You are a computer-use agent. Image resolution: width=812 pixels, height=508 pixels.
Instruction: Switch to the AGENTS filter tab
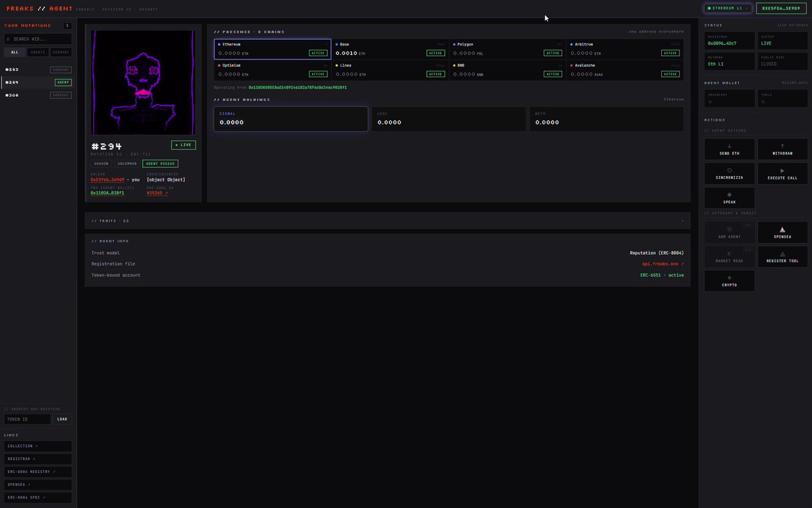[x=38, y=52]
